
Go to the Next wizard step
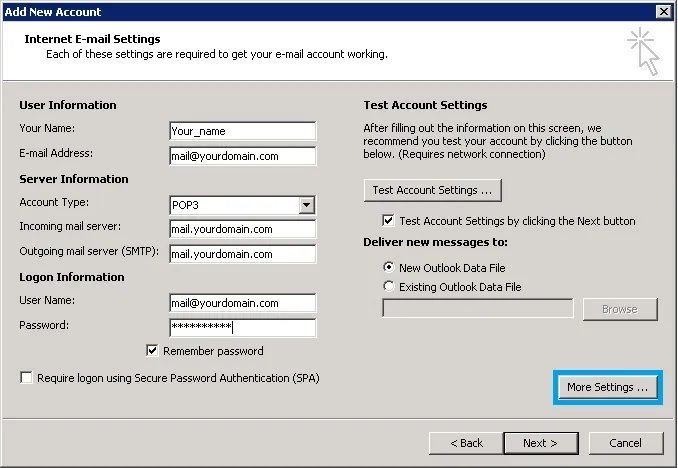pos(539,443)
